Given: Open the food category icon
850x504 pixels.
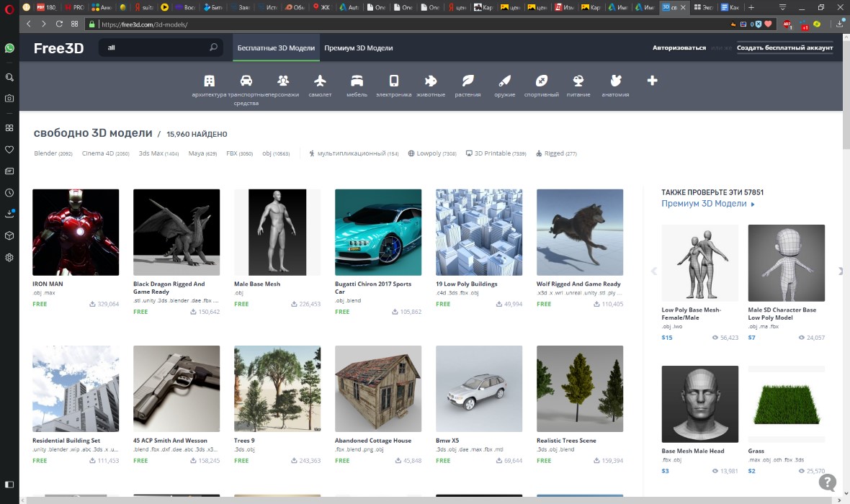Looking at the screenshot, I should (578, 81).
